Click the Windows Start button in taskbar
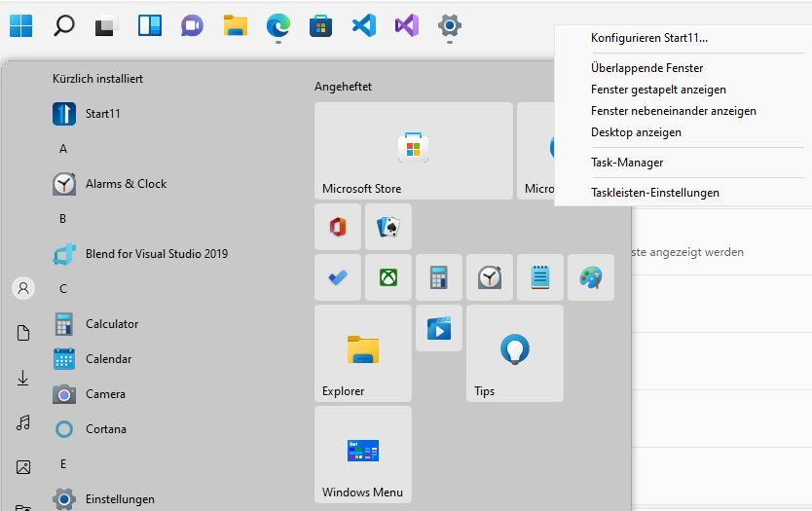The height and width of the screenshot is (511, 812). click(x=20, y=25)
